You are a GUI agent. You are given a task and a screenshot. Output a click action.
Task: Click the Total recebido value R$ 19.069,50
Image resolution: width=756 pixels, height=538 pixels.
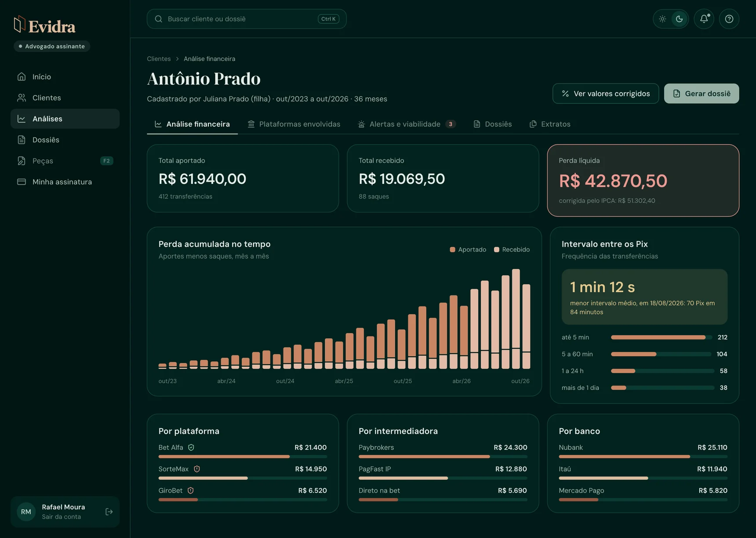402,179
